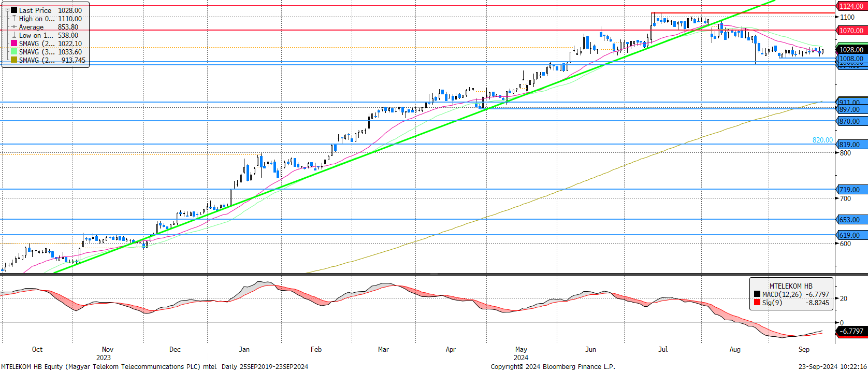868x371 pixels.
Task: Click the MTELEKOM HB title in MACD legend
Action: [x=791, y=286]
